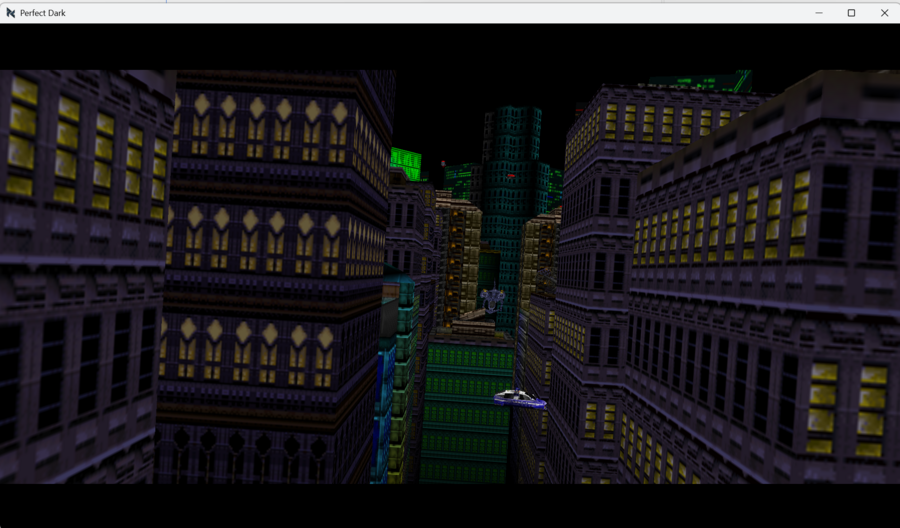
Task: Click the green neon rooftop sign at upper right
Action: (700, 80)
